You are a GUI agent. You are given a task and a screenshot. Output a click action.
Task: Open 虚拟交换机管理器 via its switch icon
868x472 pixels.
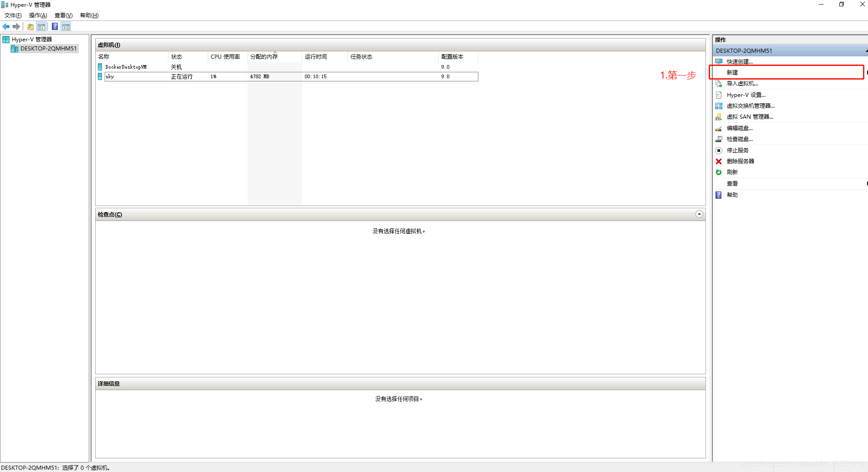pos(719,106)
